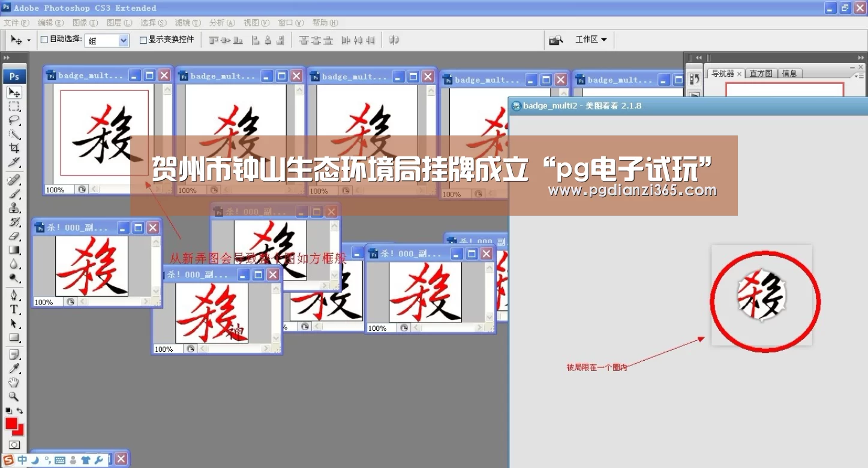Open the 分析 menu
Viewport: 868px width, 468px height.
click(x=223, y=23)
